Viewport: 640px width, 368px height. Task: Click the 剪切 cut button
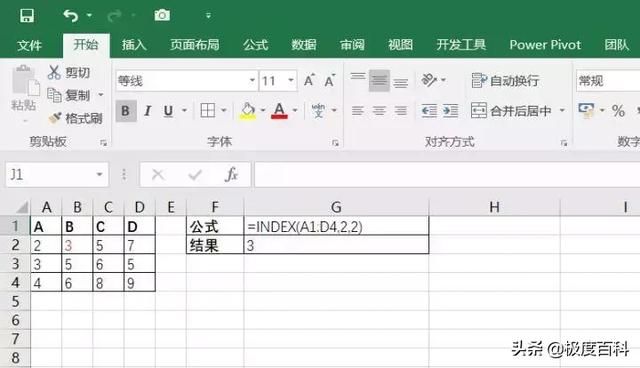pyautogui.click(x=69, y=73)
